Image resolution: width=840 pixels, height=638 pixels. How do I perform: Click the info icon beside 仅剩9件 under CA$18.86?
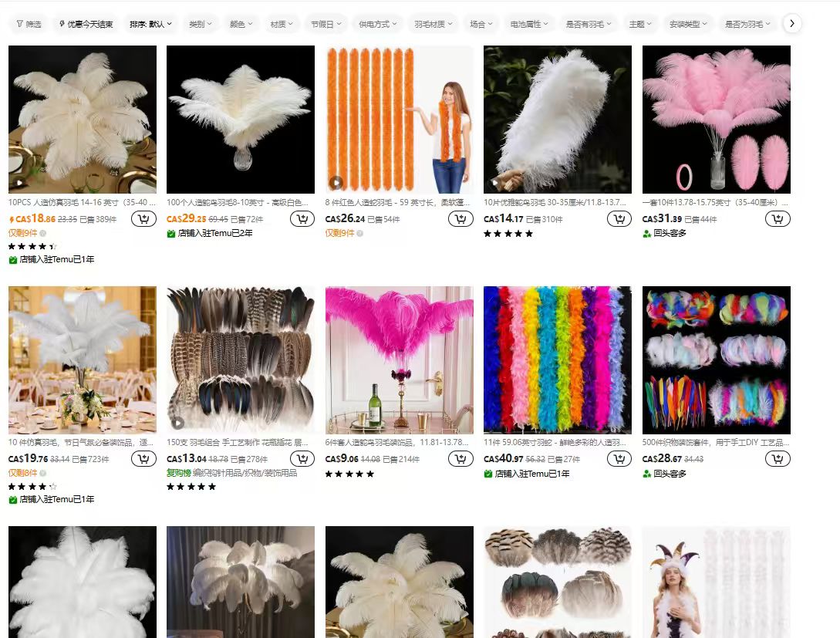pyautogui.click(x=43, y=233)
